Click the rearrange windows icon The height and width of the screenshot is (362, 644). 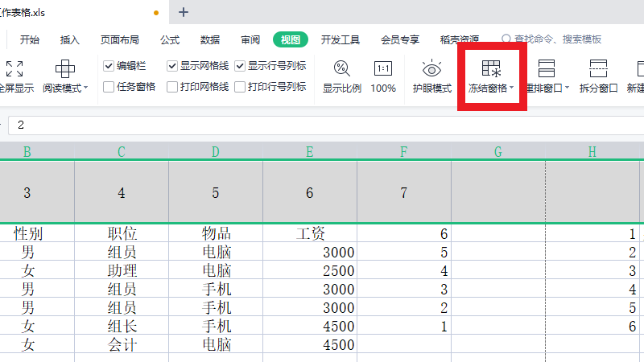coord(546,68)
